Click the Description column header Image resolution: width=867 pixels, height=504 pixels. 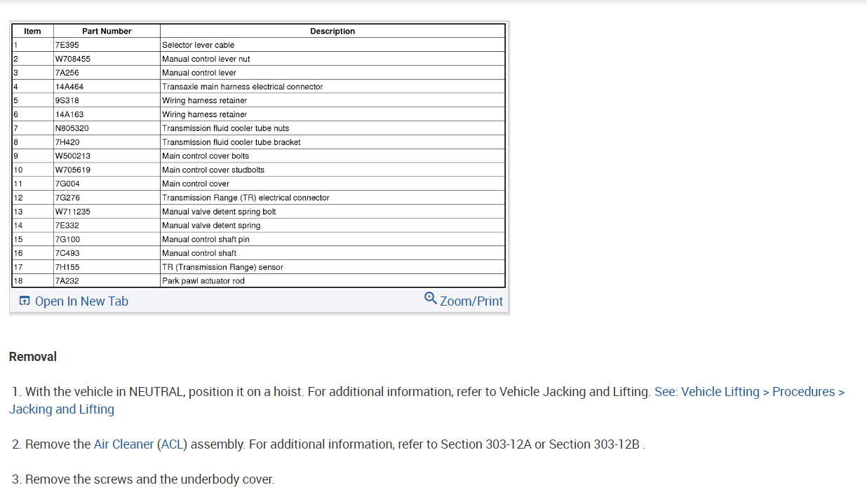coord(332,32)
